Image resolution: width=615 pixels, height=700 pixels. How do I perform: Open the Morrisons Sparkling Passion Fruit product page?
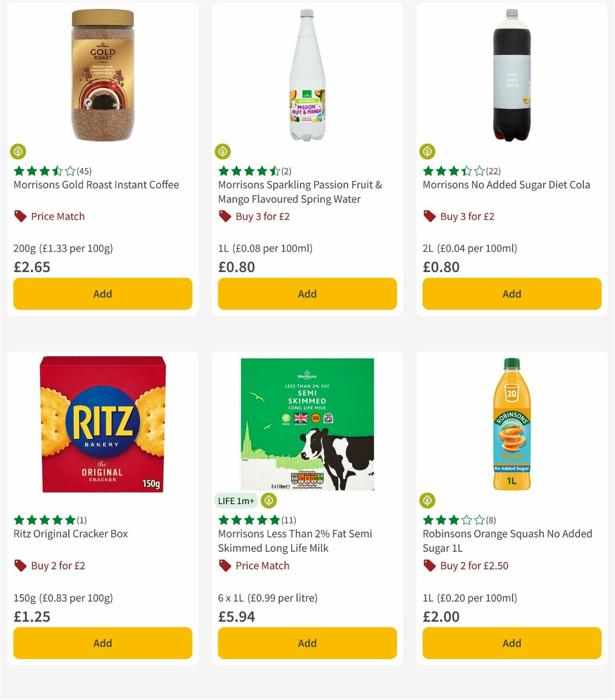tap(300, 192)
